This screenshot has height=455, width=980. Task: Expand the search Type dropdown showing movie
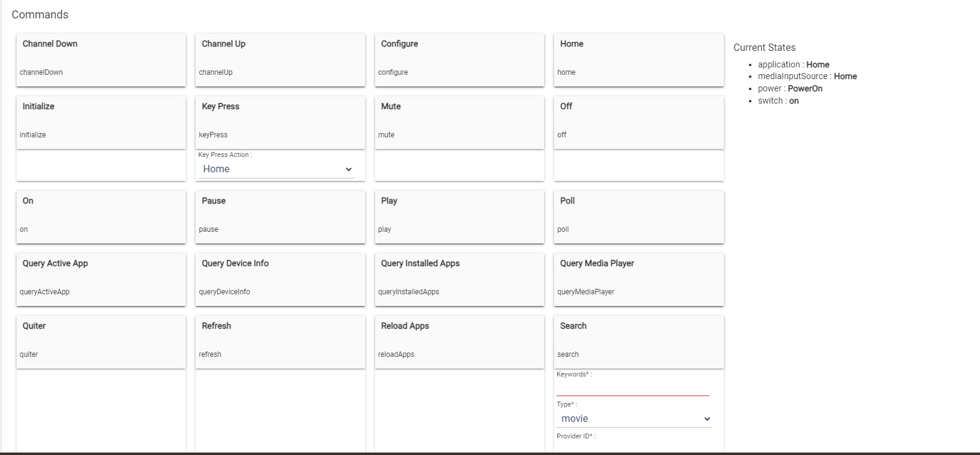point(635,419)
